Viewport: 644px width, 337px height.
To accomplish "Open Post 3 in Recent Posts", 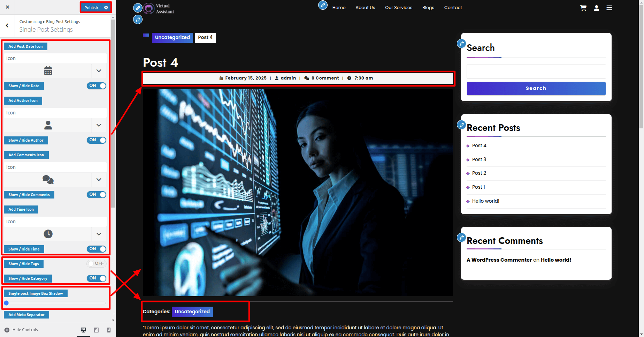I will (x=479, y=159).
